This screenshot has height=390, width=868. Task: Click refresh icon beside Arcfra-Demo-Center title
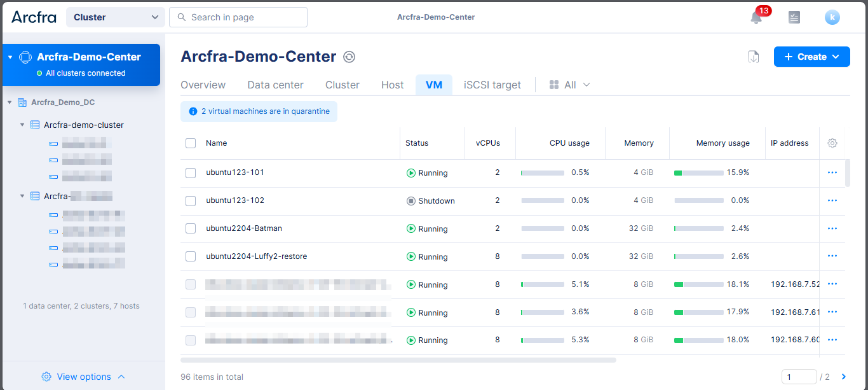click(x=349, y=57)
